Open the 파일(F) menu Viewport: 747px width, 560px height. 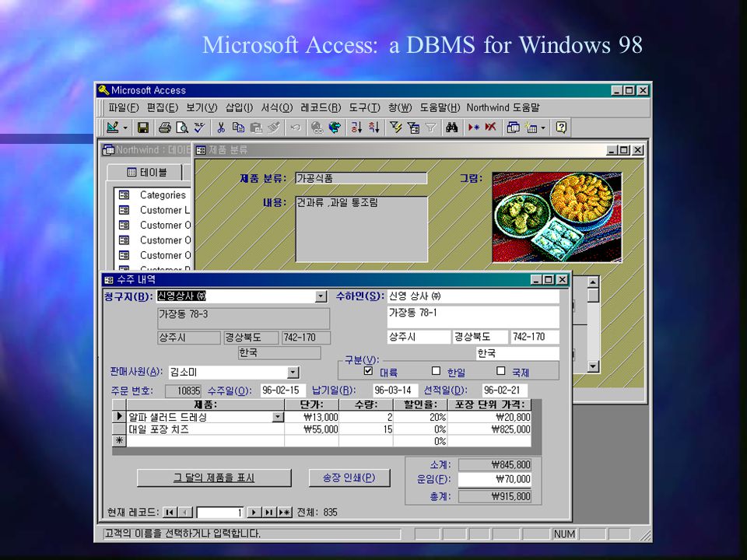pyautogui.click(x=124, y=107)
